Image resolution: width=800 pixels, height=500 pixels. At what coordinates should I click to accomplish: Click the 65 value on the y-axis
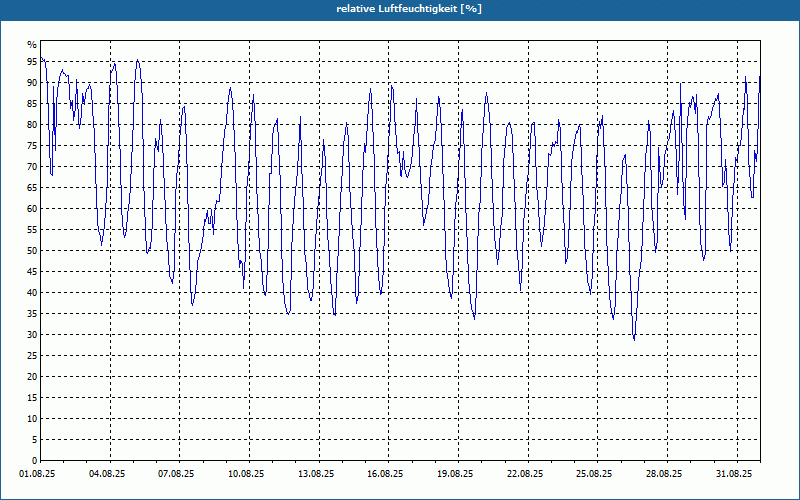pyautogui.click(x=32, y=188)
